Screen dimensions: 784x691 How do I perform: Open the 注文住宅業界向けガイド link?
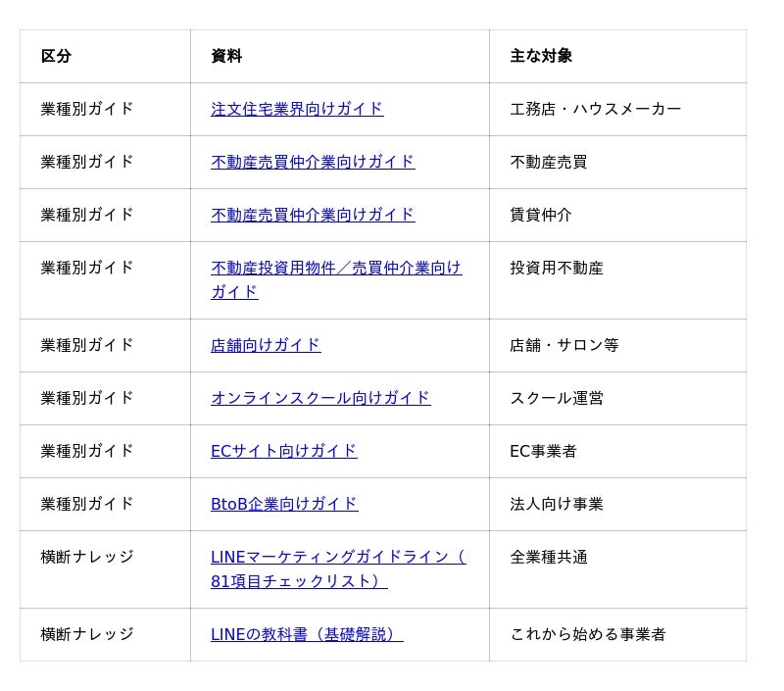tap(297, 109)
